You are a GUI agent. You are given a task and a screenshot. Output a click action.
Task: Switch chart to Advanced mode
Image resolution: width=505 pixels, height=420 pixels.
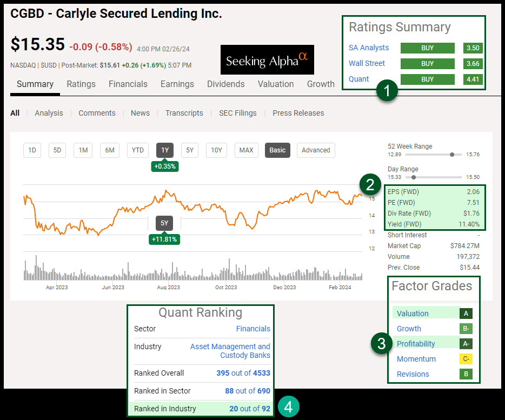[316, 150]
